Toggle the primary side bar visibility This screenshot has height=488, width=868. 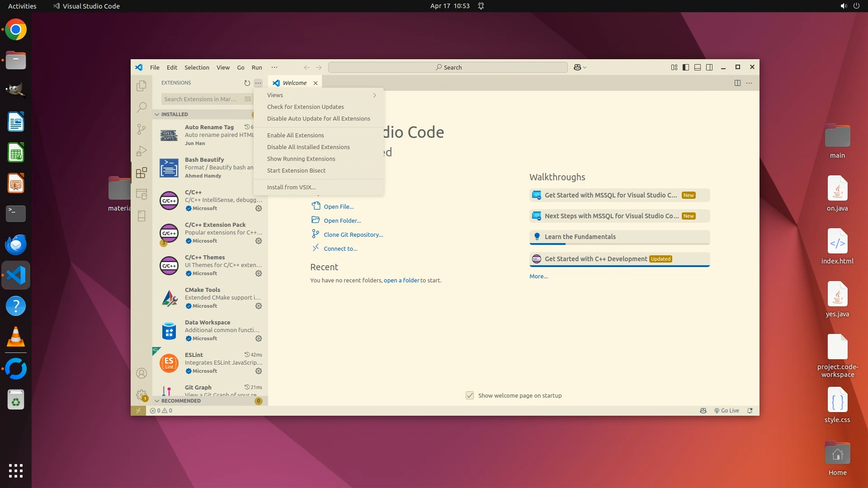(x=686, y=67)
